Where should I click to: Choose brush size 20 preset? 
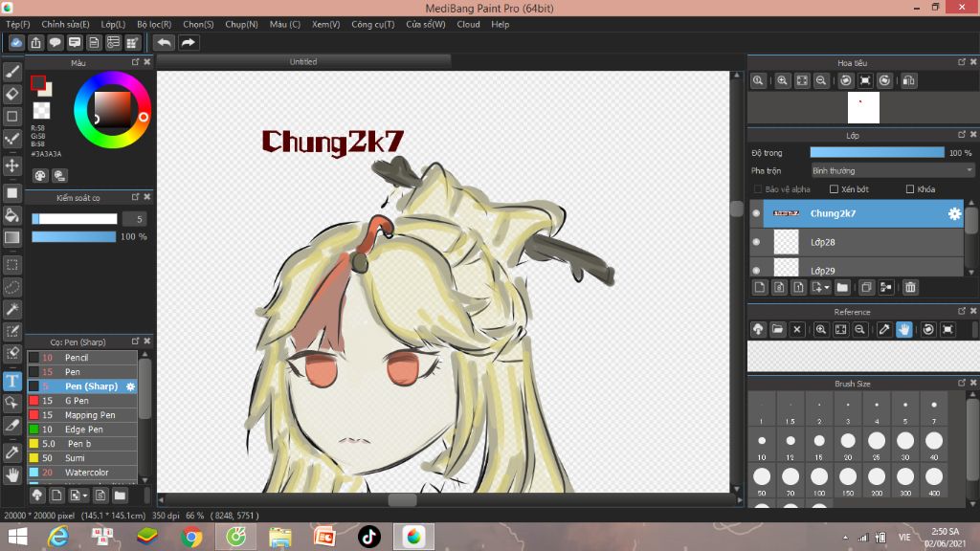(848, 445)
